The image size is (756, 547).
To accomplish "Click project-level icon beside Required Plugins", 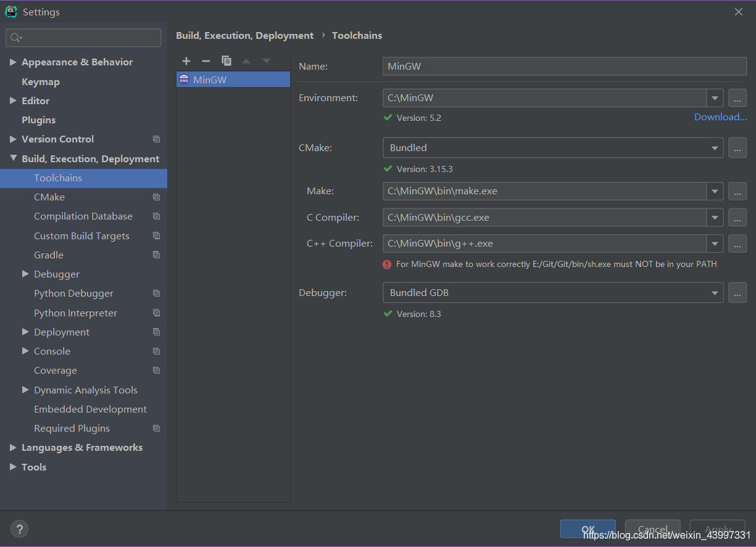I will pos(156,429).
